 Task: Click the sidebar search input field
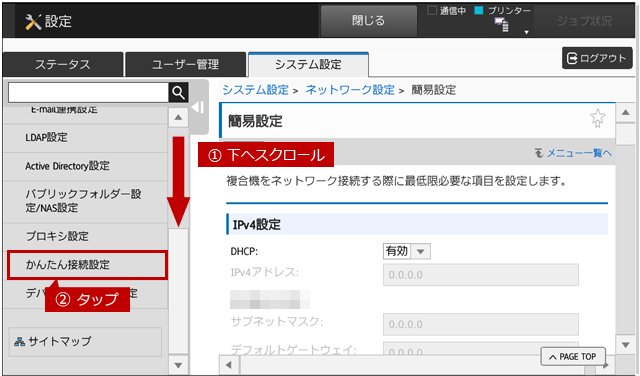point(88,93)
